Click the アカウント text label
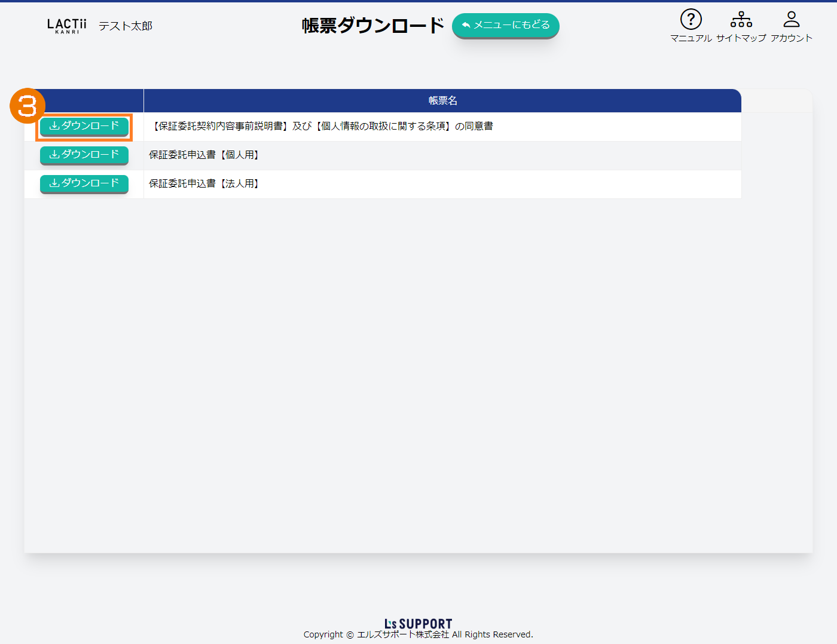This screenshot has width=837, height=644. tap(791, 38)
